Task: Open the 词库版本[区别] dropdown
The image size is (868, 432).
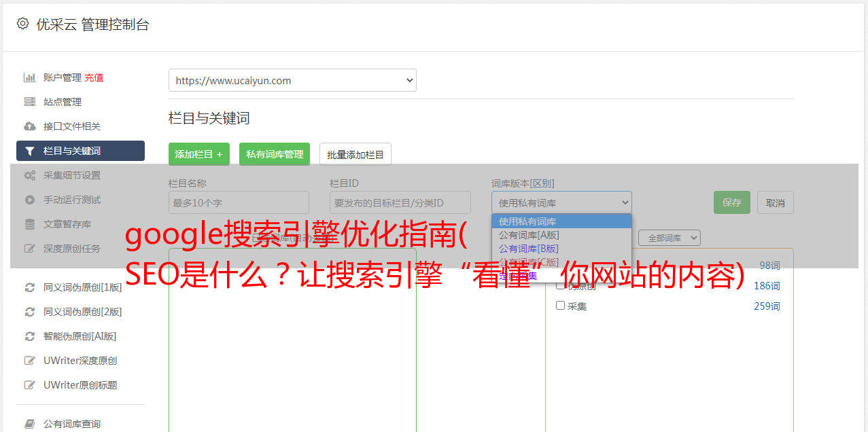Action: click(x=561, y=202)
